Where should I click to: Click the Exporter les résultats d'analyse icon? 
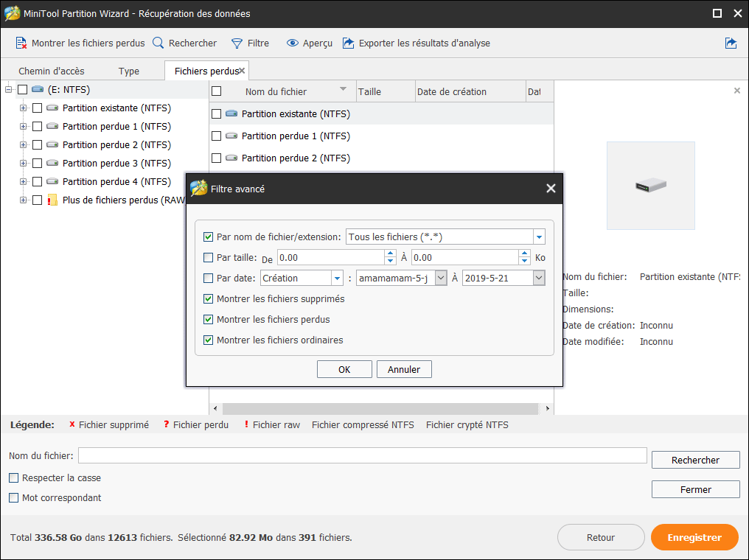(x=348, y=43)
